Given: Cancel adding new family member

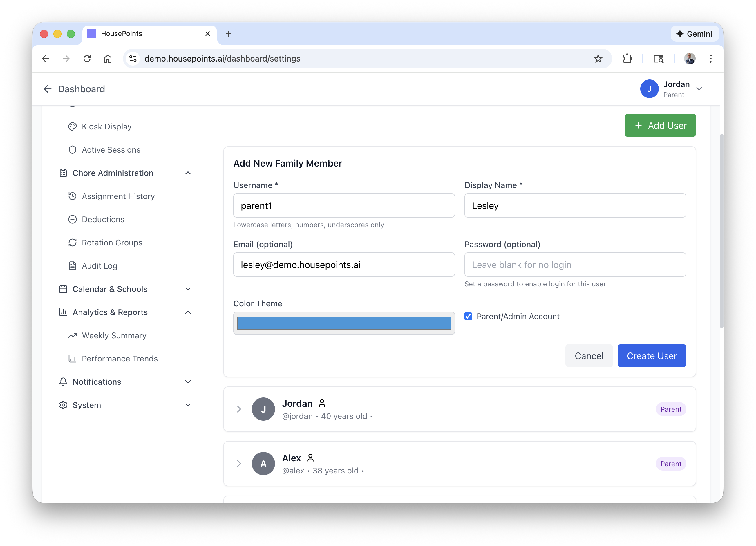Looking at the screenshot, I should (589, 356).
